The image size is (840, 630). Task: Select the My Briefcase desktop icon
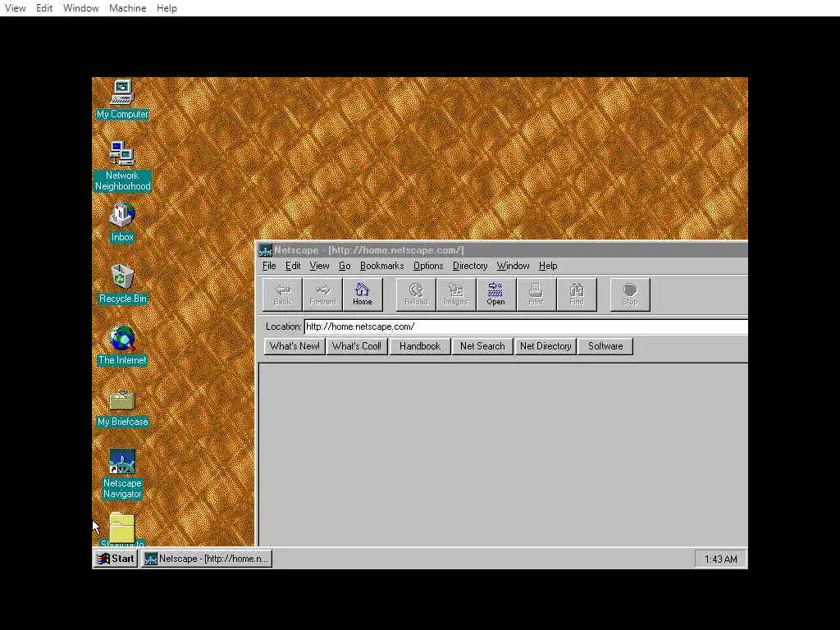point(122,407)
